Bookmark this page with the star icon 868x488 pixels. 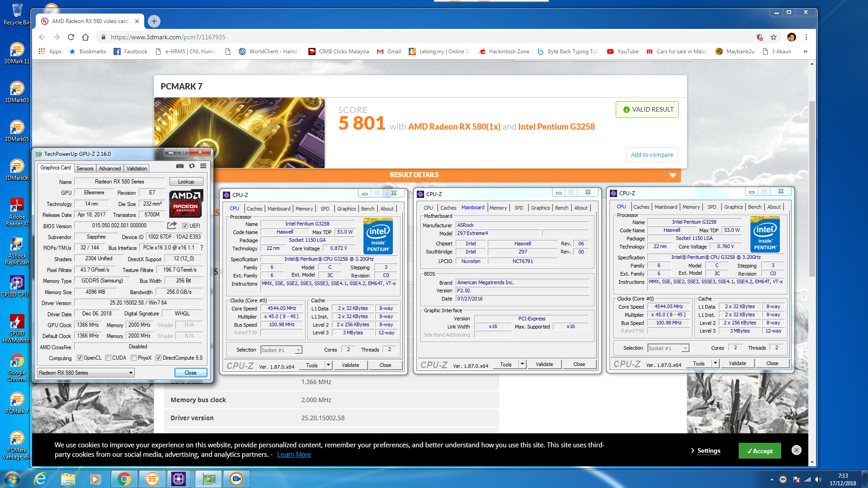click(774, 37)
